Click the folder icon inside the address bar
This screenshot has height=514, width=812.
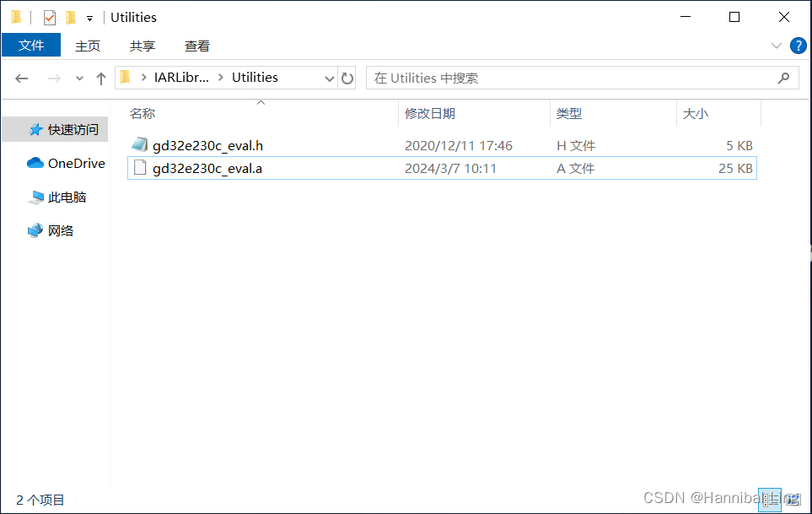(x=124, y=77)
